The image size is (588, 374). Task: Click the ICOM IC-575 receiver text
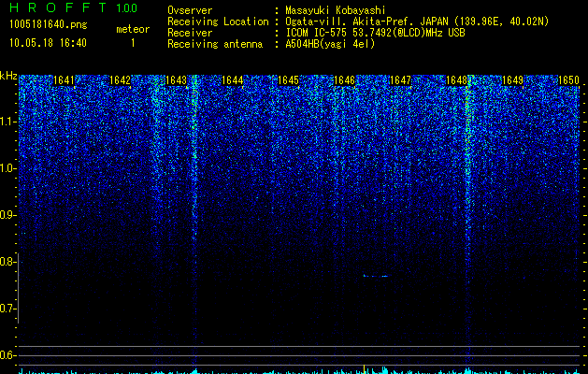(375, 33)
